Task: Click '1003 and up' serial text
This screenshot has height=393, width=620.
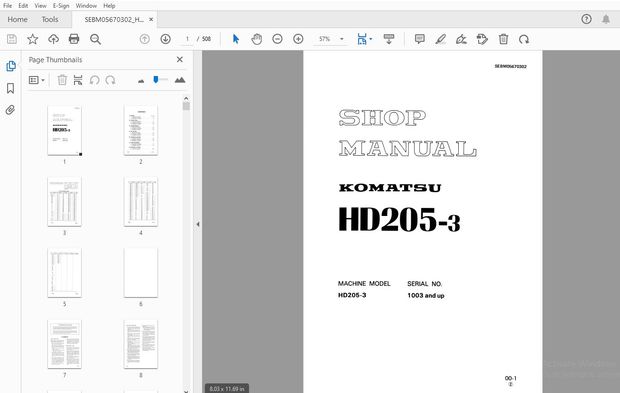Action: pos(426,295)
